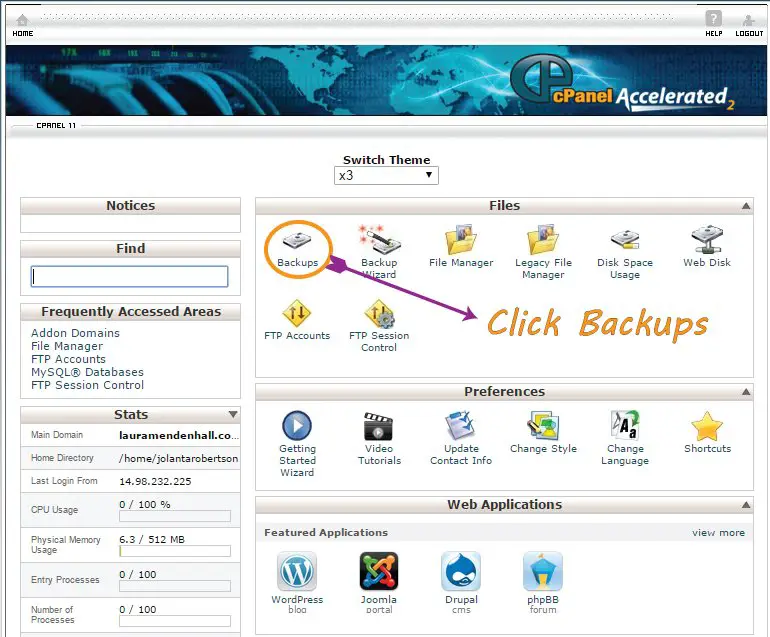The height and width of the screenshot is (637, 770).
Task: Launch the Backup Wizard icon
Action: point(379,240)
